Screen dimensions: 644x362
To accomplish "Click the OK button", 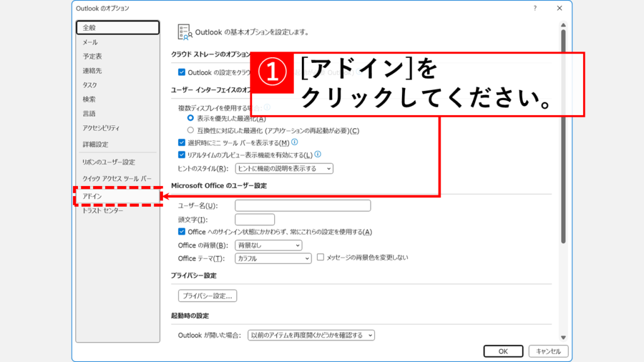I will (x=503, y=351).
